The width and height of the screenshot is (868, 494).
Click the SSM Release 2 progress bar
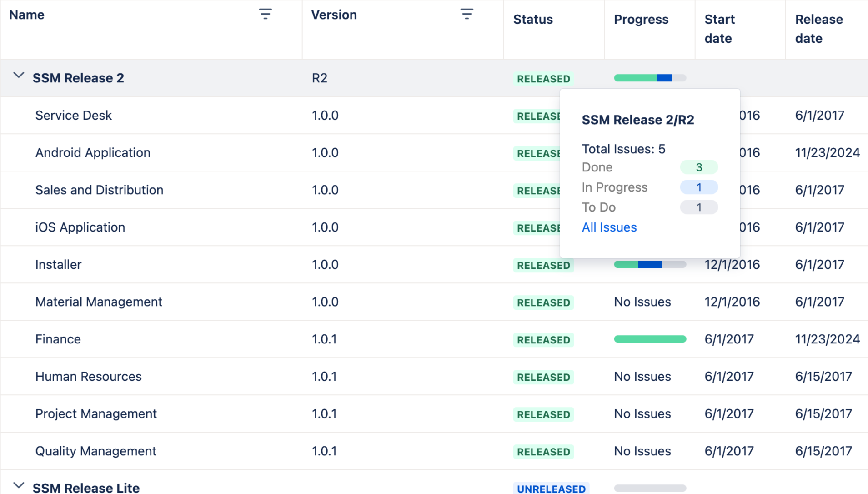[649, 78]
